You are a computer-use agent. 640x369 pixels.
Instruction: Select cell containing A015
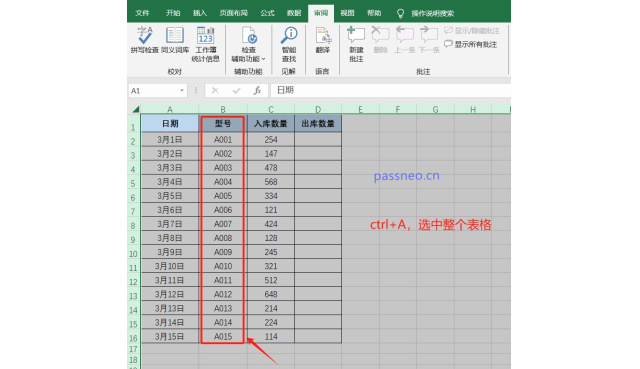tap(223, 336)
